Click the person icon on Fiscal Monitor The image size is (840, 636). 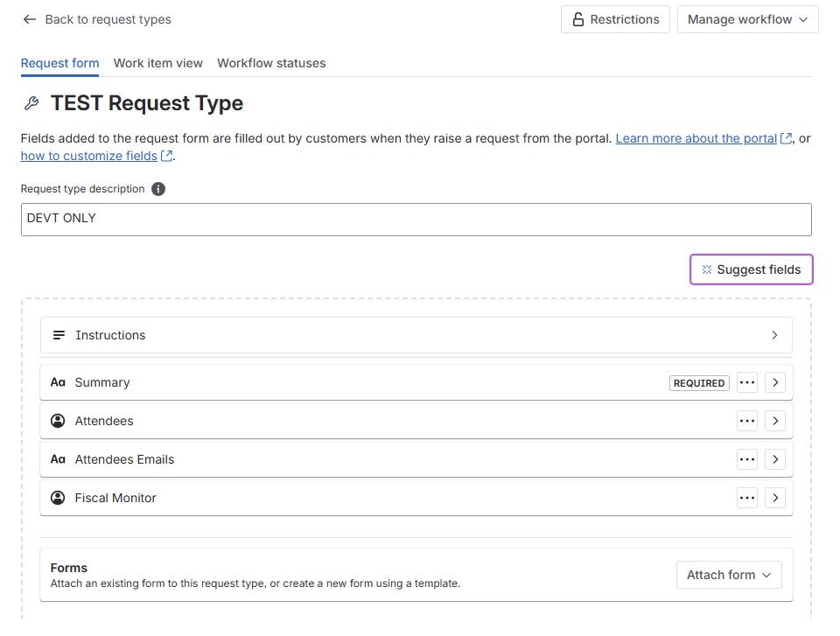coord(58,497)
